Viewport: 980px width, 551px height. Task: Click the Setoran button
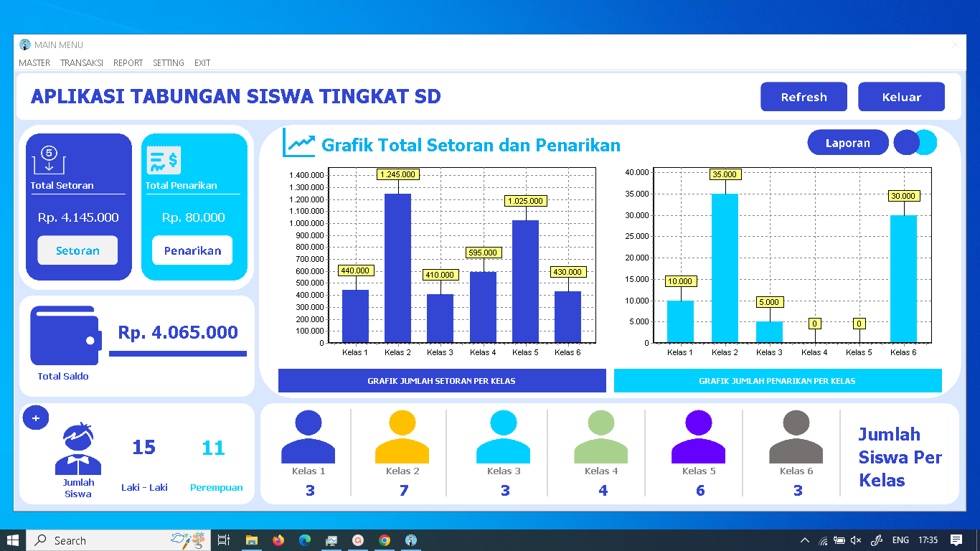coord(77,250)
